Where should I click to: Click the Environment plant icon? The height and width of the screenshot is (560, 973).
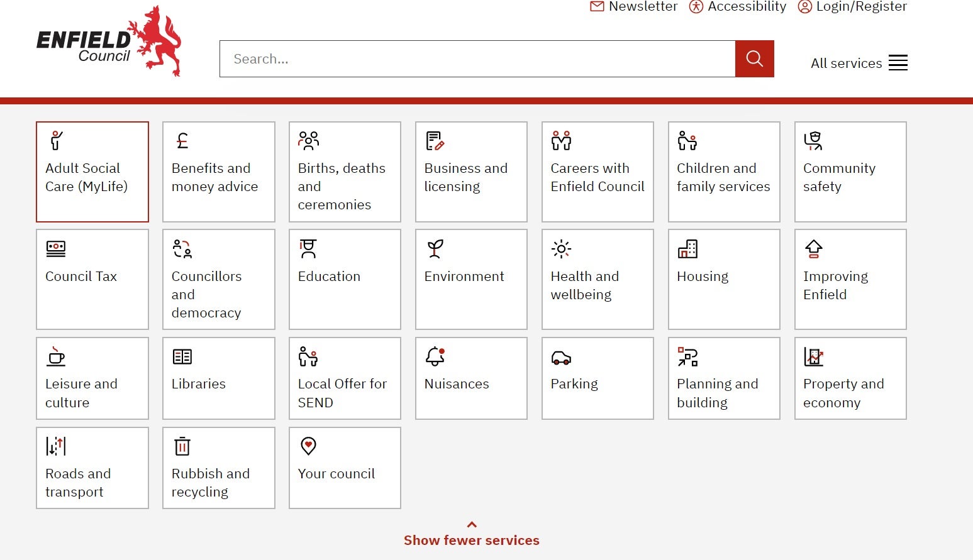coord(435,248)
